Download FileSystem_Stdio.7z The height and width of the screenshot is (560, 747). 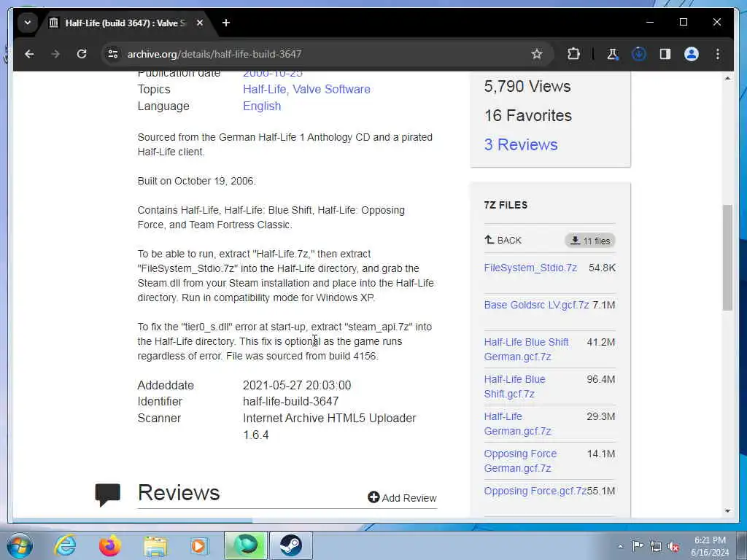530,268
